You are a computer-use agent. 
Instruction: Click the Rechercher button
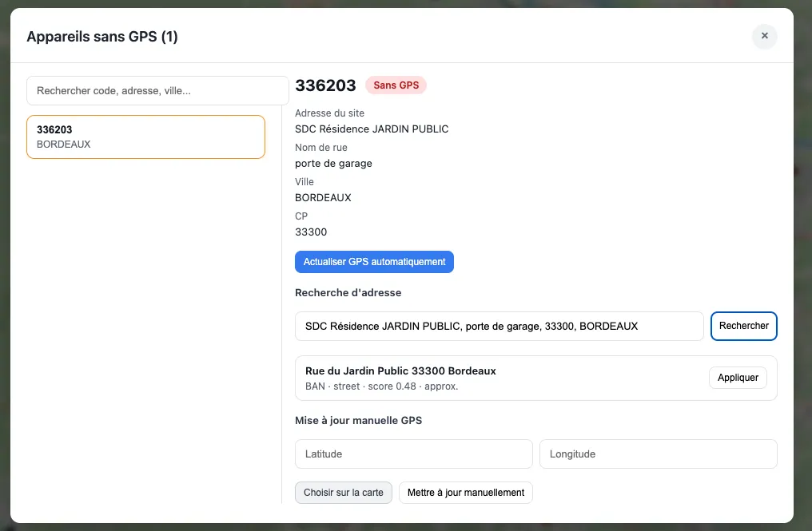[x=743, y=326]
